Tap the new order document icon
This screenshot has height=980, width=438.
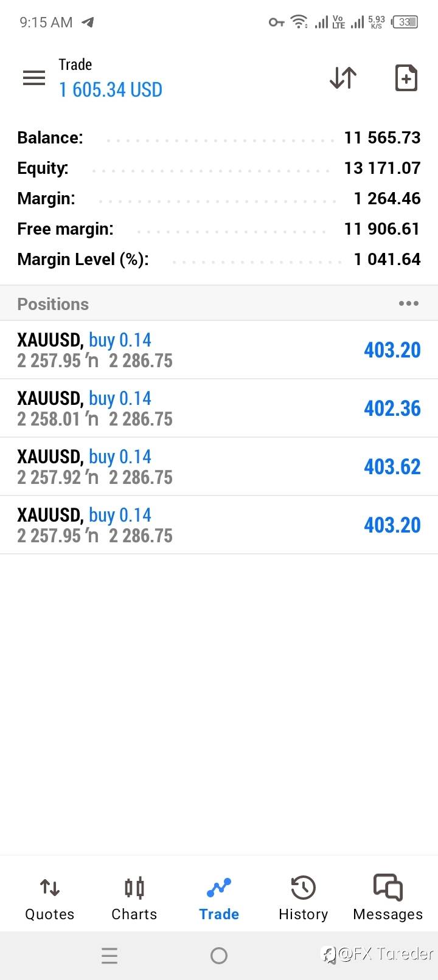coord(406,78)
